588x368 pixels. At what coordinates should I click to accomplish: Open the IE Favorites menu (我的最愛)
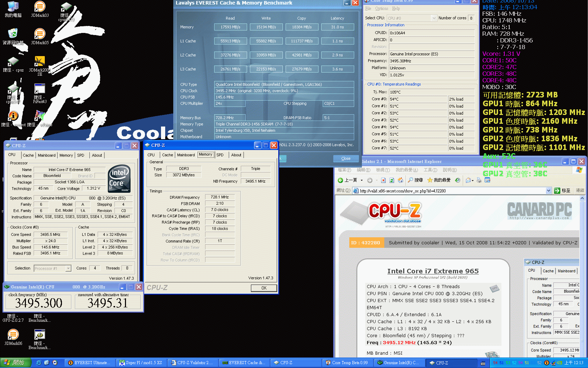[407, 170]
